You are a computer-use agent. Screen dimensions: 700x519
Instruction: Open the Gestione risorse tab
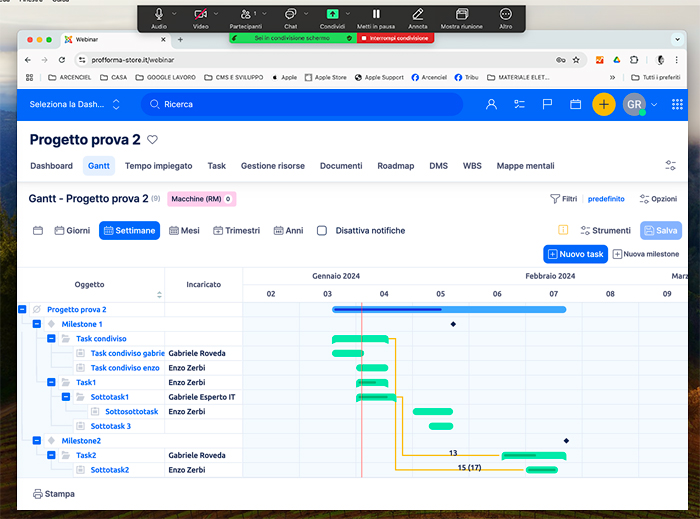coord(273,166)
